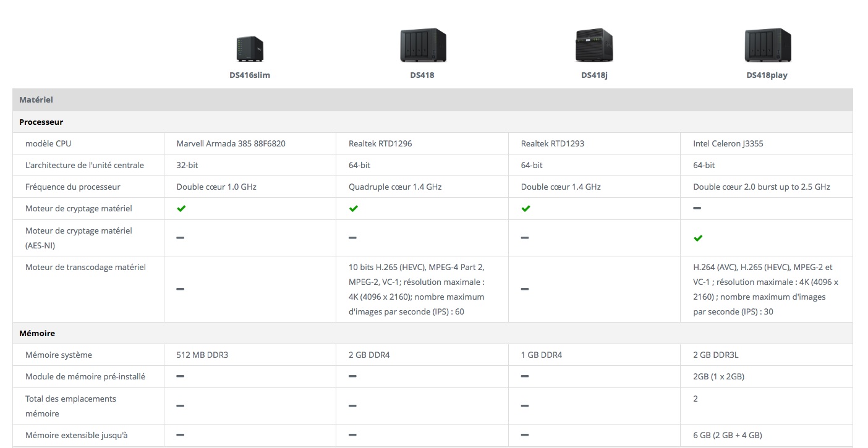
Task: Select the 'Realtek RTD1293' cell
Action: tap(553, 143)
